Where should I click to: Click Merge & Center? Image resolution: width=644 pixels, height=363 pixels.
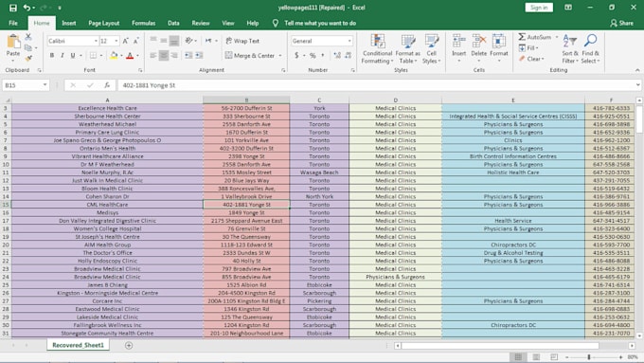coord(250,55)
